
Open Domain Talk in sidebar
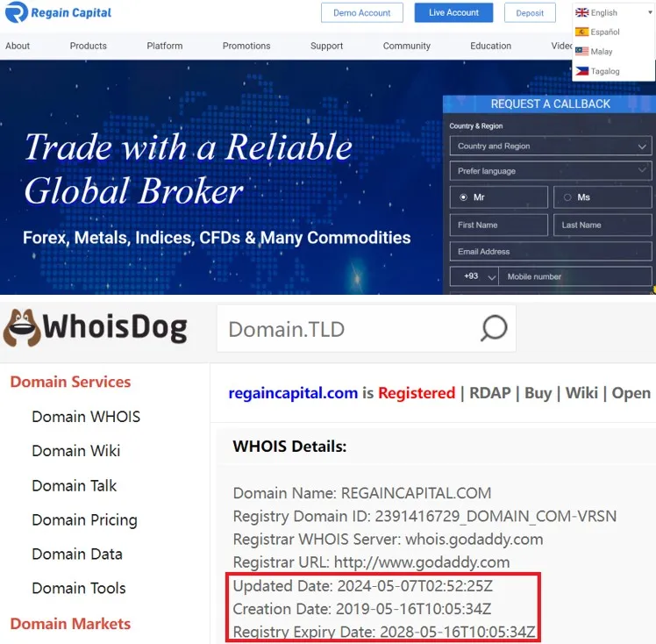[x=74, y=486]
